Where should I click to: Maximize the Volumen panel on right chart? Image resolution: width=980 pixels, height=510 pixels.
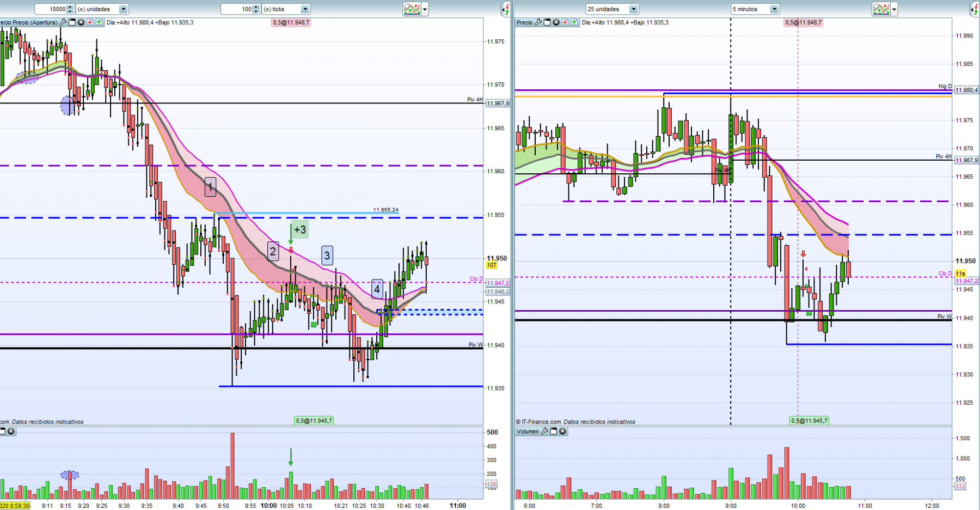click(x=554, y=431)
